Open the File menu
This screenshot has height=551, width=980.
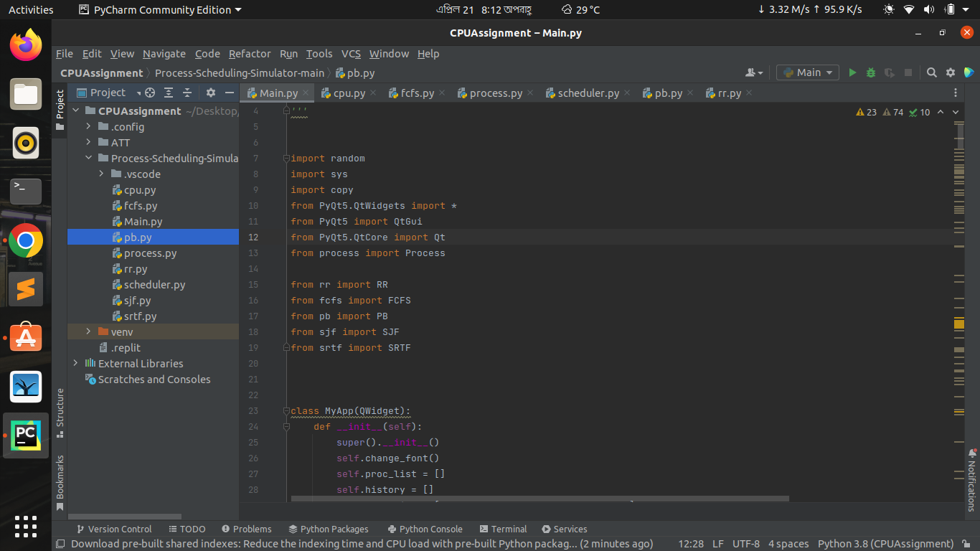[x=65, y=54]
